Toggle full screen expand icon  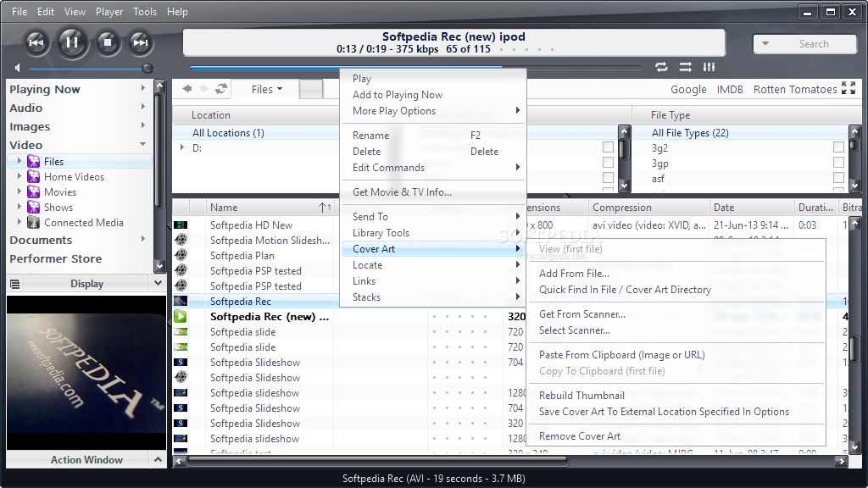tap(849, 88)
